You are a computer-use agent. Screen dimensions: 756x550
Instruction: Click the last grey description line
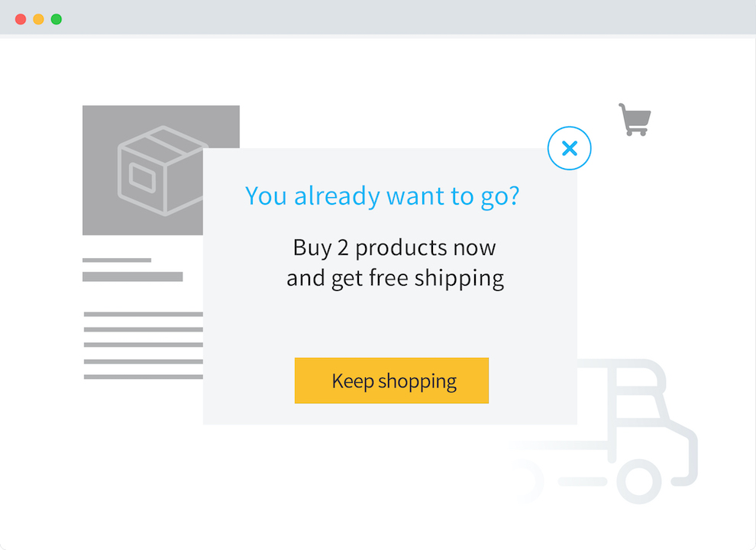144,377
